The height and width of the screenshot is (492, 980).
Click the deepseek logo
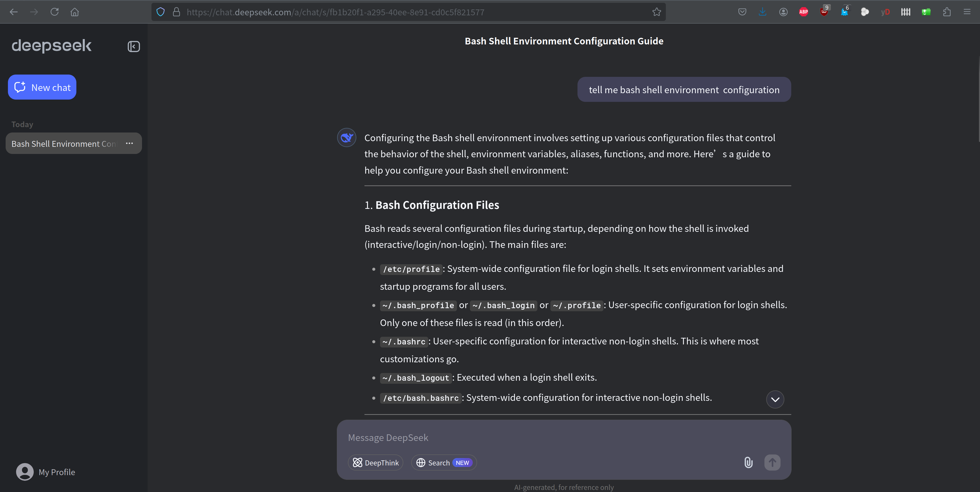pyautogui.click(x=51, y=46)
